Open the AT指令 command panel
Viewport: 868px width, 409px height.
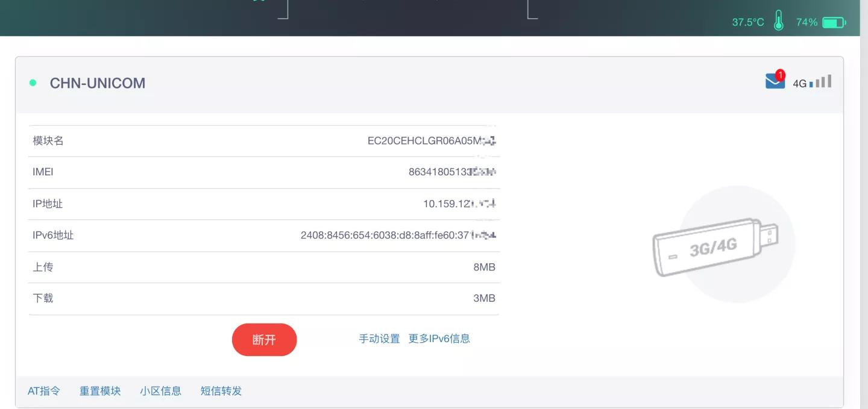coord(44,391)
